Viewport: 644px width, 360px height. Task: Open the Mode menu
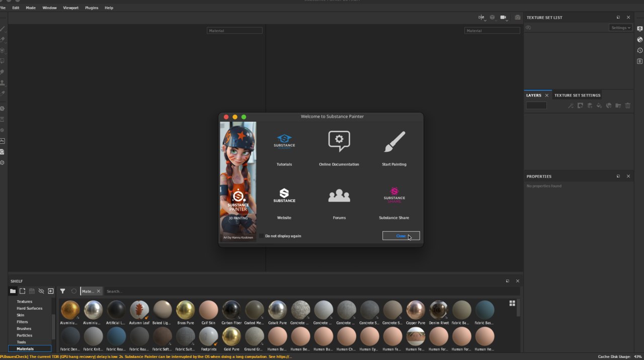click(x=31, y=8)
